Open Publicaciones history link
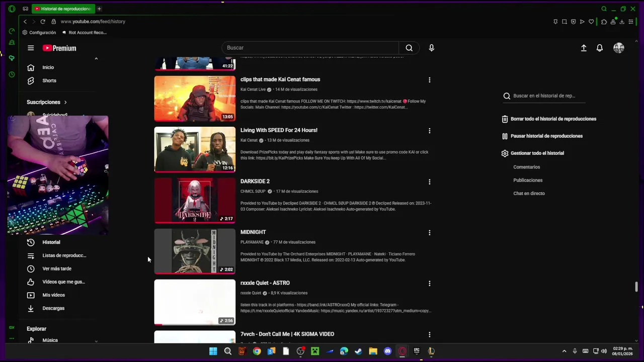 pyautogui.click(x=528, y=180)
